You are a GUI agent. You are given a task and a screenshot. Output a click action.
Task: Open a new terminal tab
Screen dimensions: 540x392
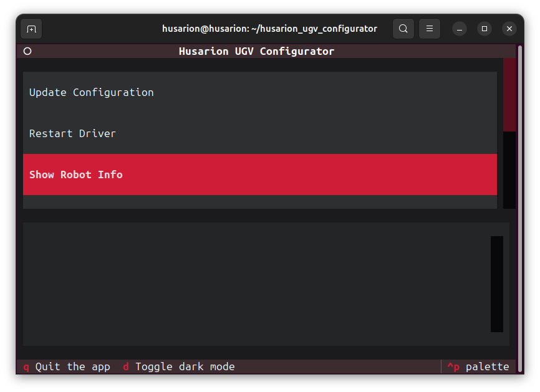(x=31, y=29)
